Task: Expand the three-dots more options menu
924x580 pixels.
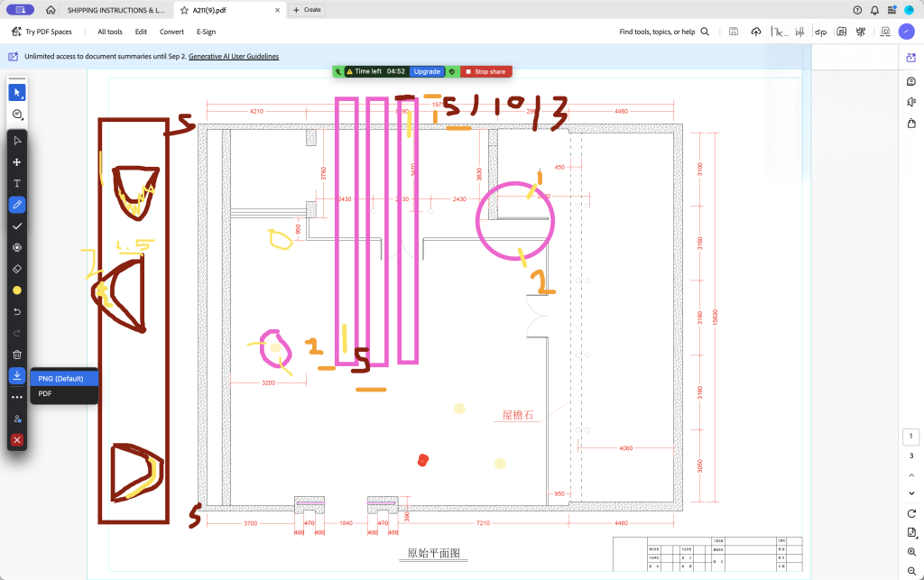Action: pos(17,397)
